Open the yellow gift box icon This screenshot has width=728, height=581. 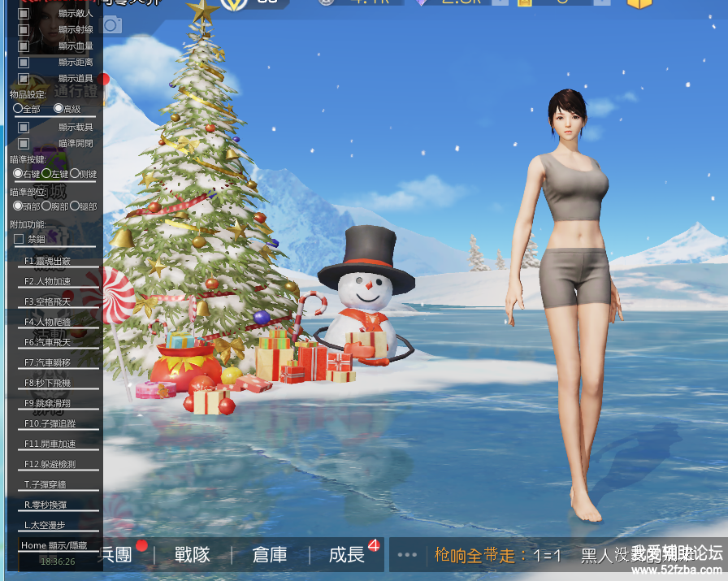point(639,4)
